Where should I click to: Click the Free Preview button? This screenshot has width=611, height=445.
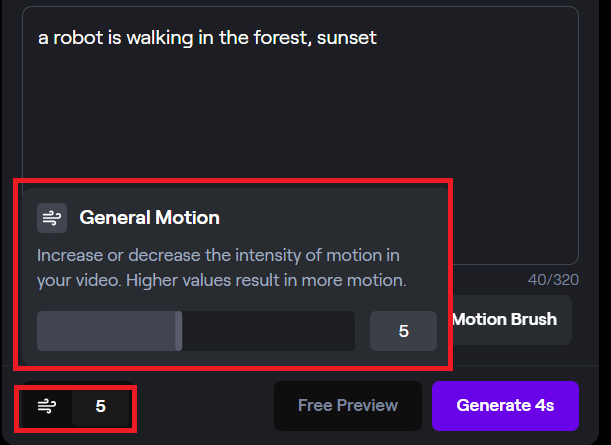(348, 406)
